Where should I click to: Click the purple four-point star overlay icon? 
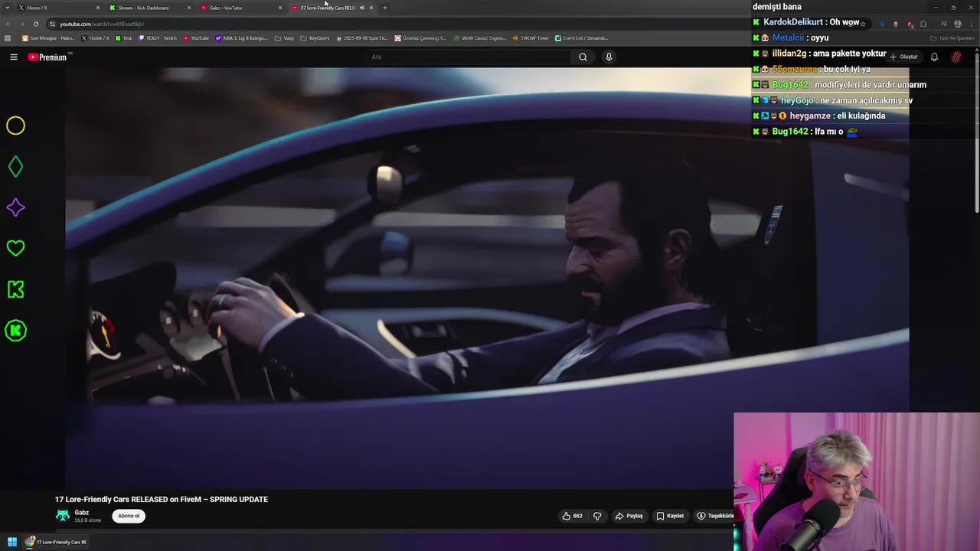[x=15, y=207]
